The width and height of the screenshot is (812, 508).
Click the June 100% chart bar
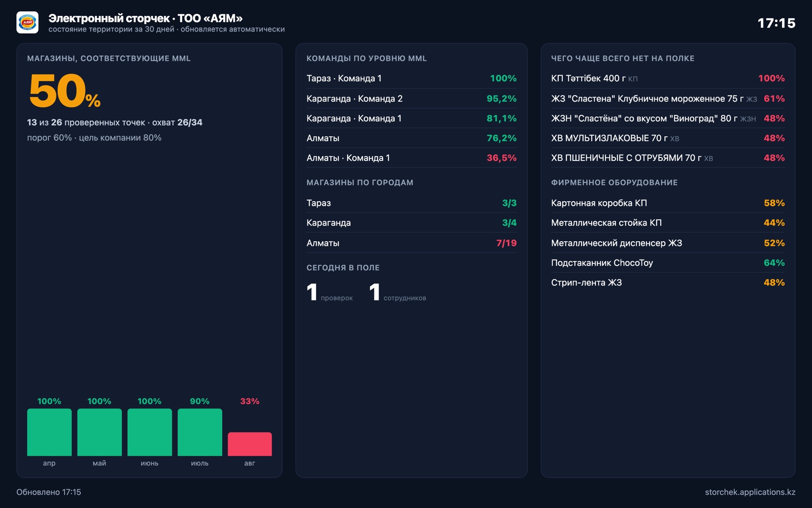(x=150, y=432)
